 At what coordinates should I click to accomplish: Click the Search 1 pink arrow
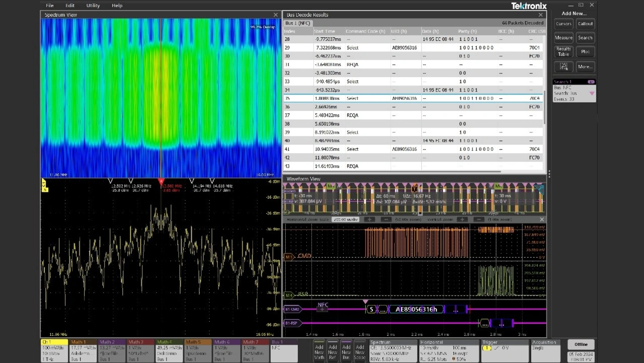[x=592, y=93]
